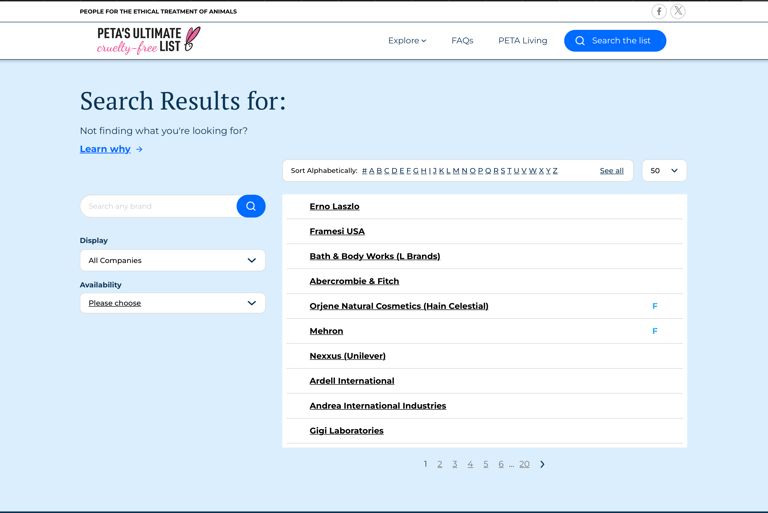Image resolution: width=768 pixels, height=513 pixels.
Task: Open the Nexxus (Unilever) listing
Action: pyautogui.click(x=347, y=356)
